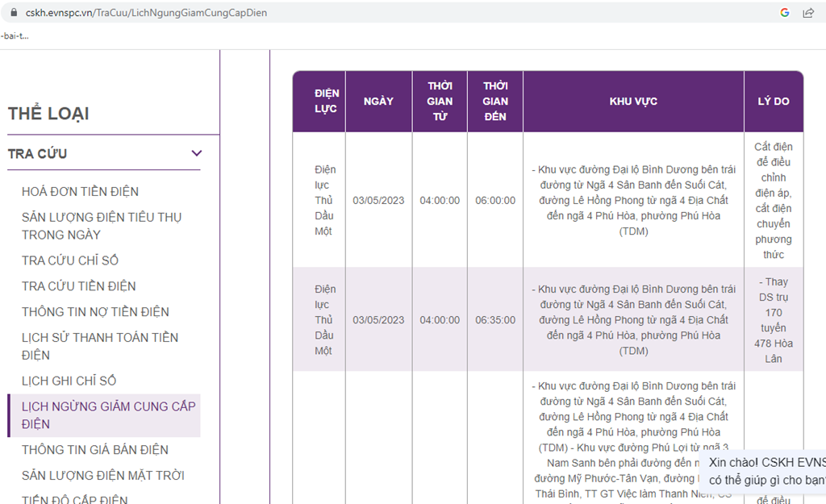
Task: Click end time 06:00:00 cell
Action: pos(495,201)
